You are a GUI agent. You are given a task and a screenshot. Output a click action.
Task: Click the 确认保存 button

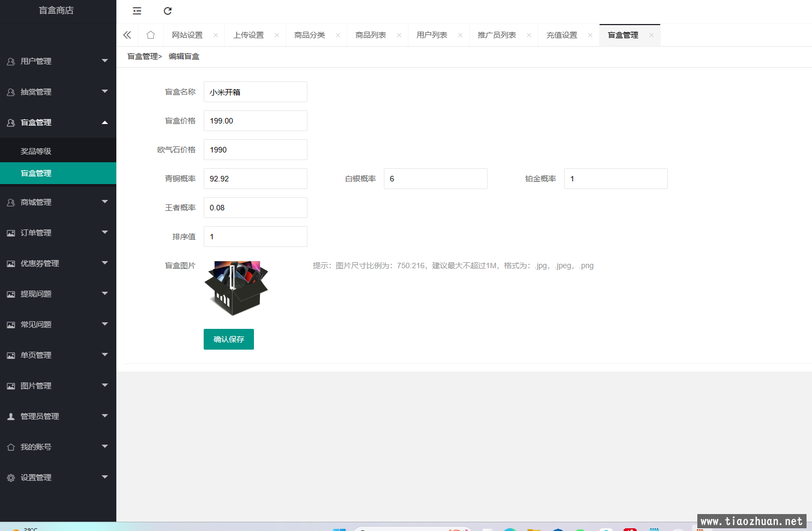tap(228, 339)
